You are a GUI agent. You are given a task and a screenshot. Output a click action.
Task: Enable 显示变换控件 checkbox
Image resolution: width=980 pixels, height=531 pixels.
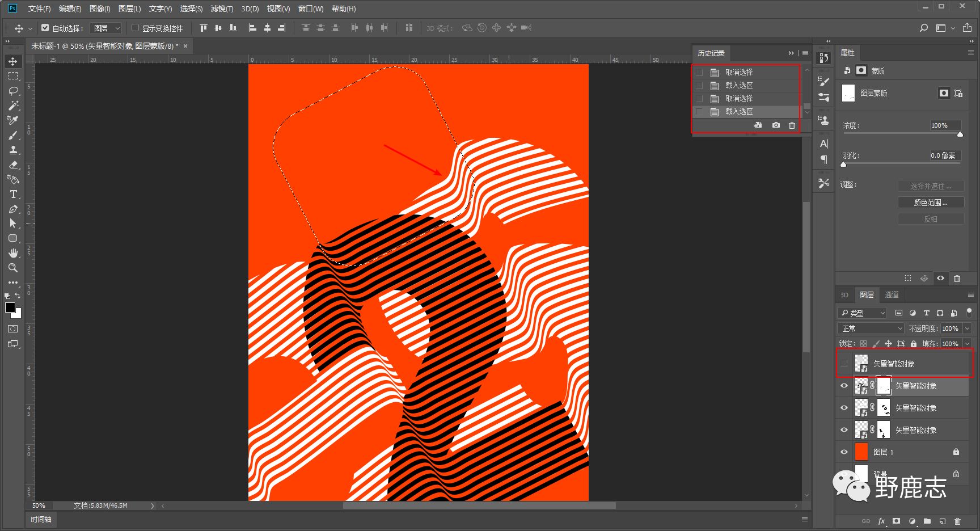(136, 28)
